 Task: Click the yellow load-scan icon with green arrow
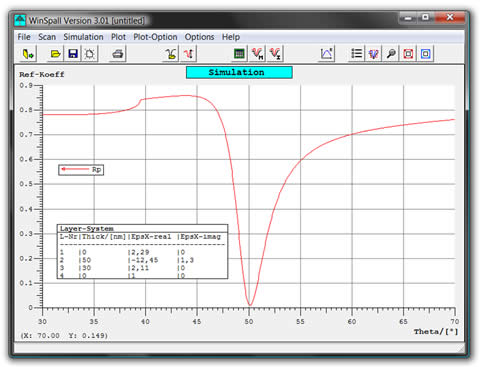click(28, 54)
